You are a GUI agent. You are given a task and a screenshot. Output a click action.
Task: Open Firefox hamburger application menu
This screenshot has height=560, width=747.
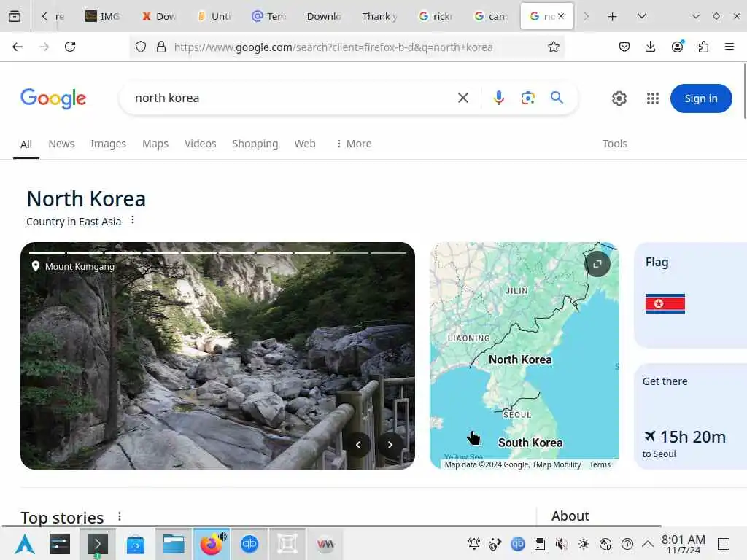pos(729,47)
